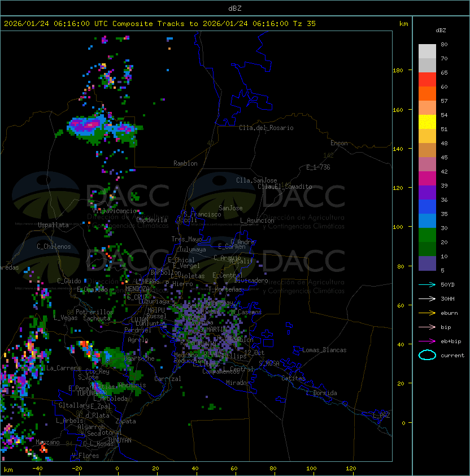Select the yellow swatch in dBZ scale
470x476 pixels.
coord(427,122)
